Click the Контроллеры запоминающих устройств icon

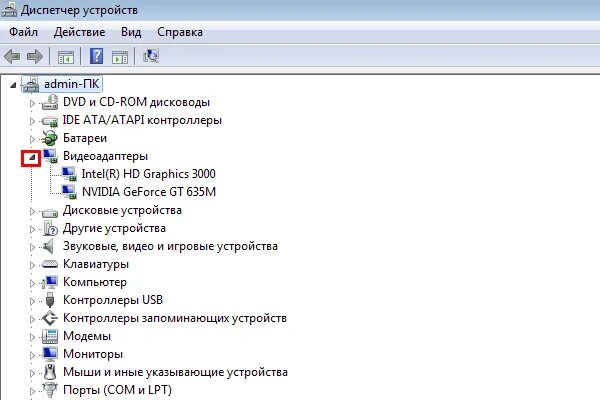coord(50,318)
